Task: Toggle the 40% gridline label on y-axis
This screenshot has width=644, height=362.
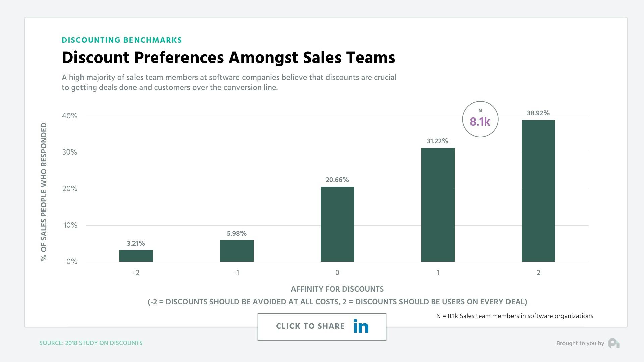Action: pyautogui.click(x=71, y=116)
